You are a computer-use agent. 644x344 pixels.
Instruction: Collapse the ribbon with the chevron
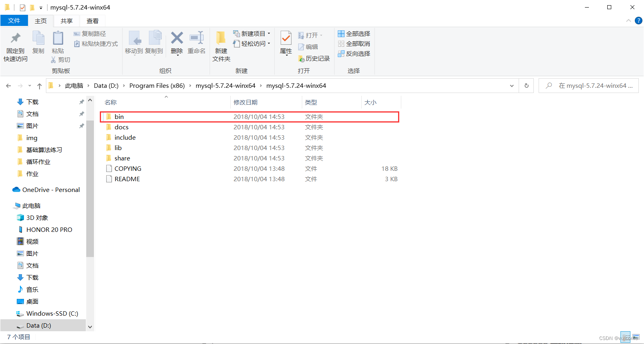(x=628, y=20)
